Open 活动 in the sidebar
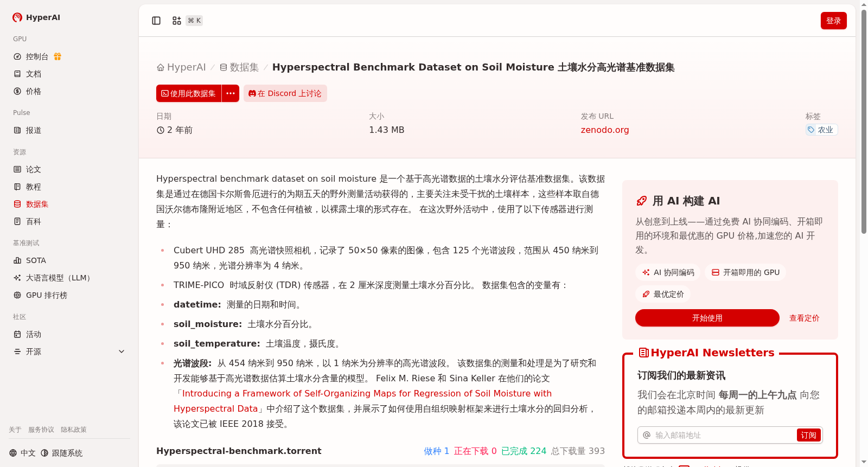Screen dimensions: 868x467 [x=69, y=334]
